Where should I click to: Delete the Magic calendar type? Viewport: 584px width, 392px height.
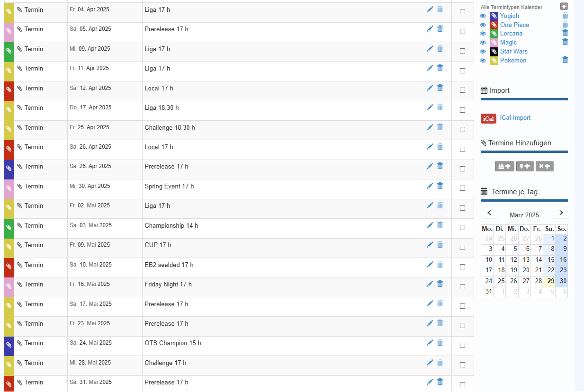tap(565, 42)
